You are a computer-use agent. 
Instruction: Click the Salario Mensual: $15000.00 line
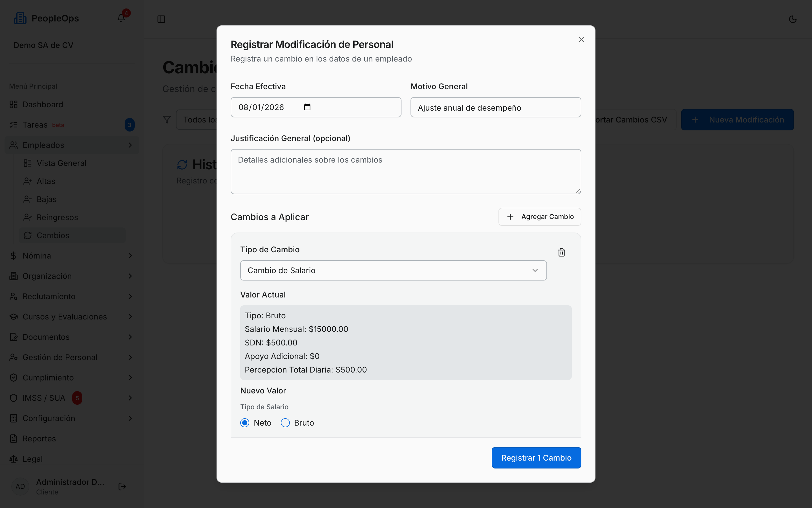(296, 329)
